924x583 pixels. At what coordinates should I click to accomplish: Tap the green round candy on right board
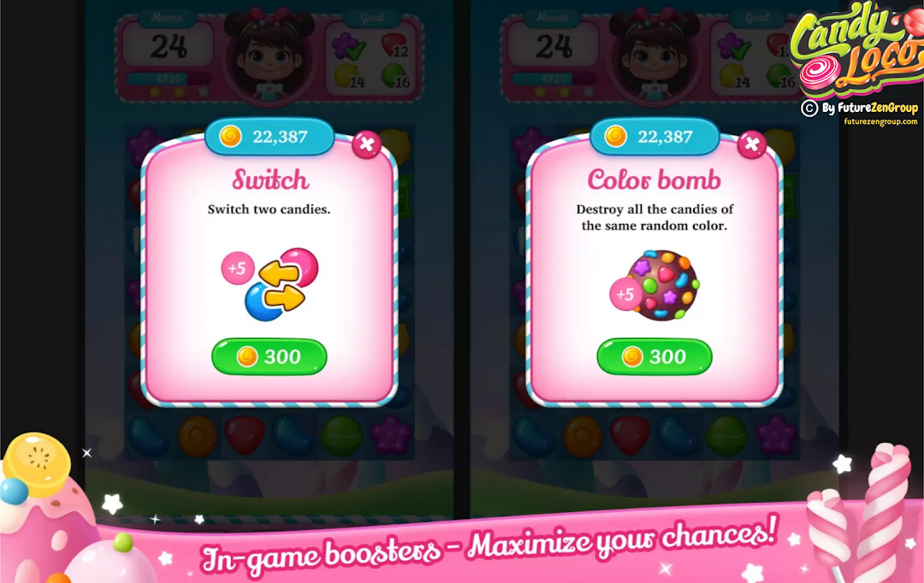(726, 436)
